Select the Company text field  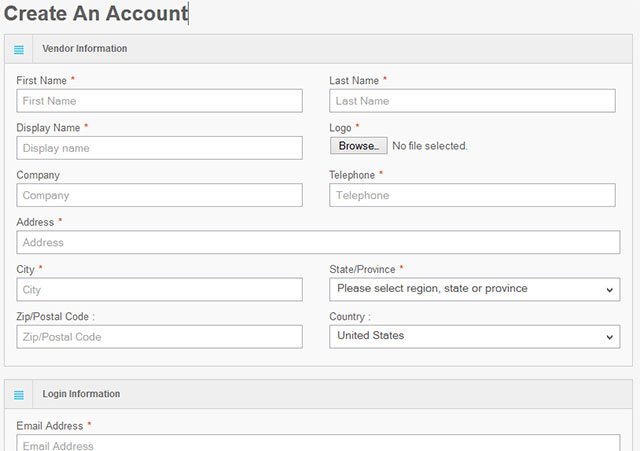pos(159,195)
